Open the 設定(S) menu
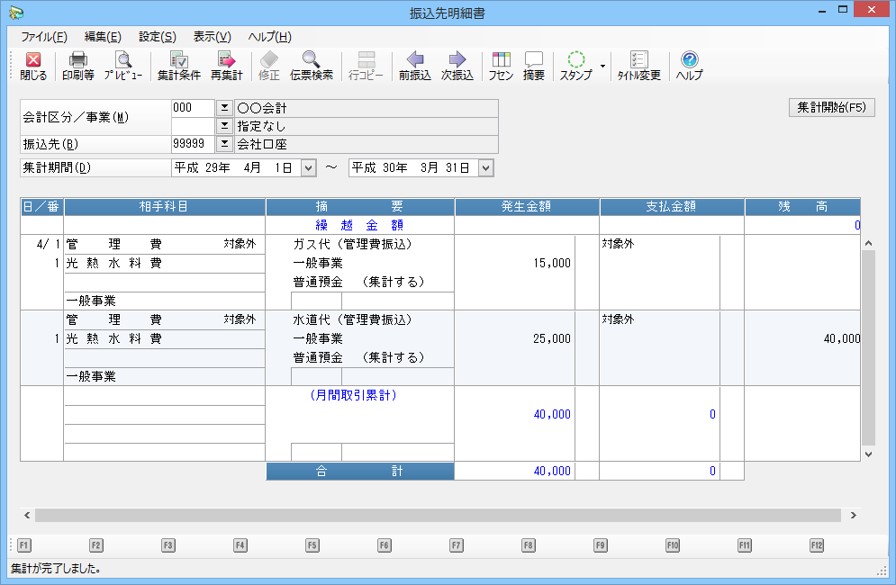Screen dimensions: 896x585 (157, 37)
